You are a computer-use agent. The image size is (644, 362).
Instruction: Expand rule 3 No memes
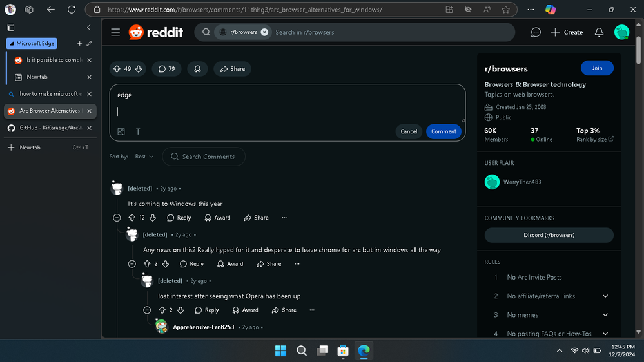pyautogui.click(x=605, y=315)
